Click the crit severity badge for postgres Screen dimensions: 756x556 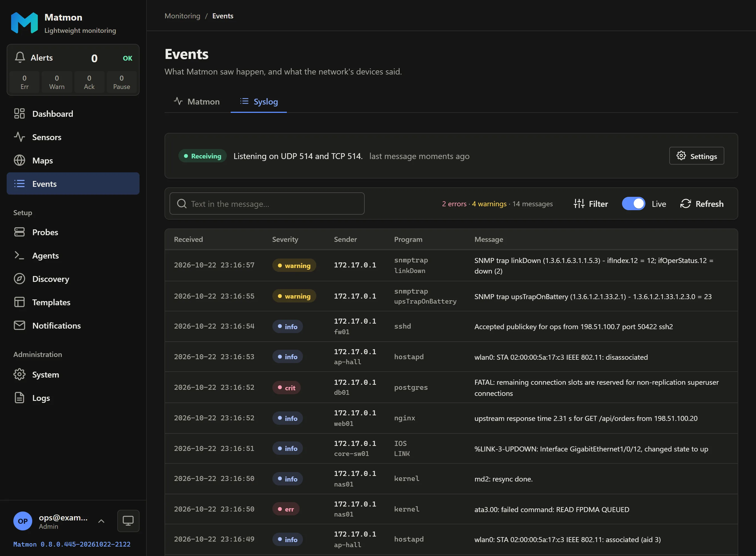(x=287, y=388)
